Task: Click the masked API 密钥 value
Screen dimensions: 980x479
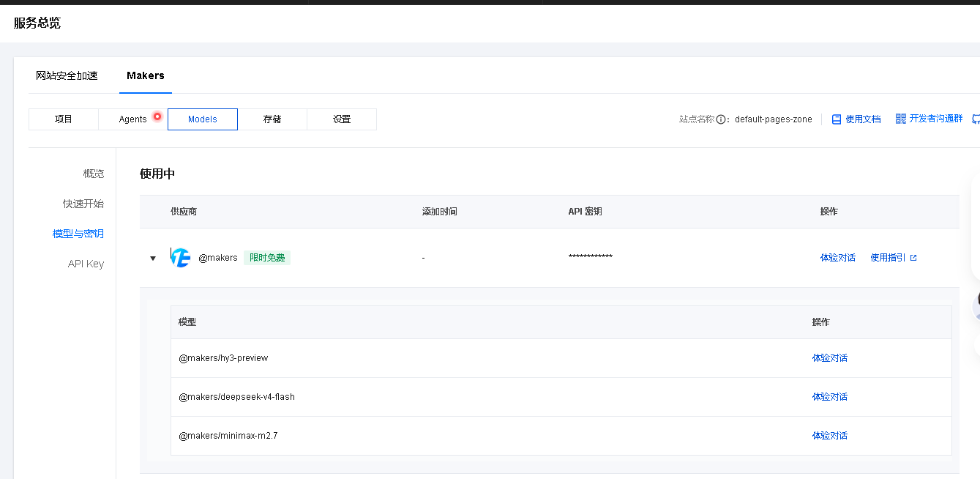Action: tap(591, 256)
